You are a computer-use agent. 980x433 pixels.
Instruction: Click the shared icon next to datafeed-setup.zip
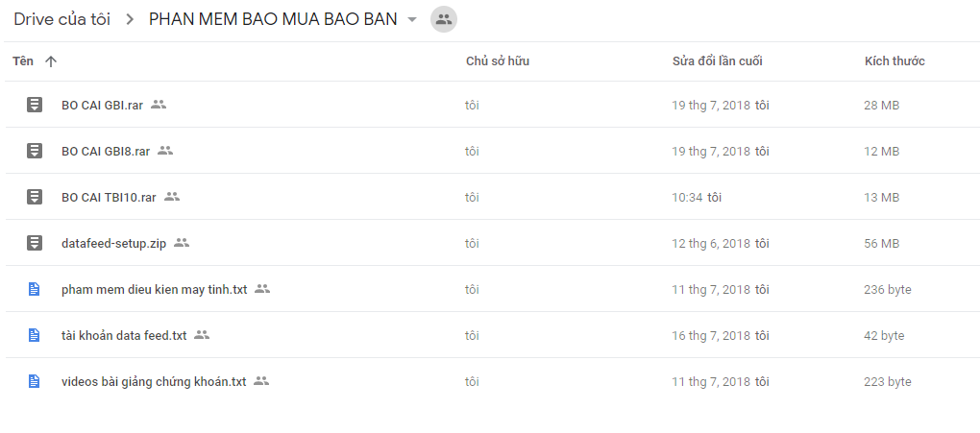182,243
